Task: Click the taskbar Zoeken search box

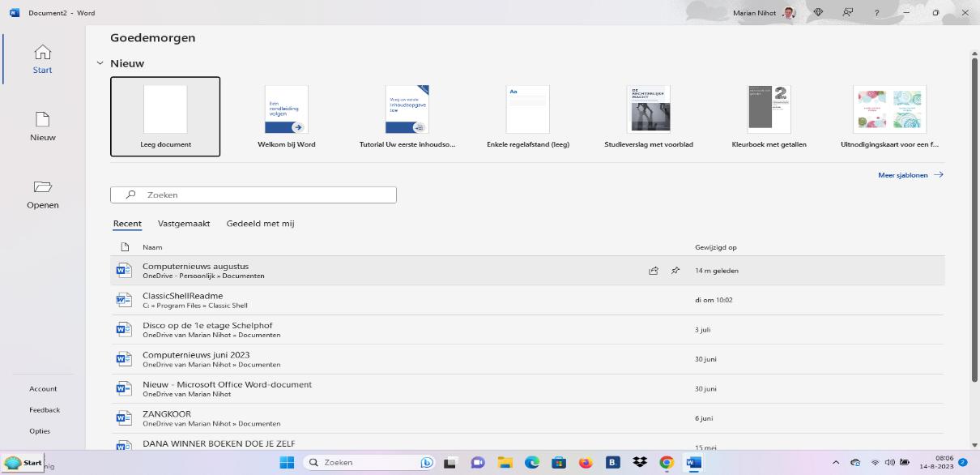Action: point(370,463)
